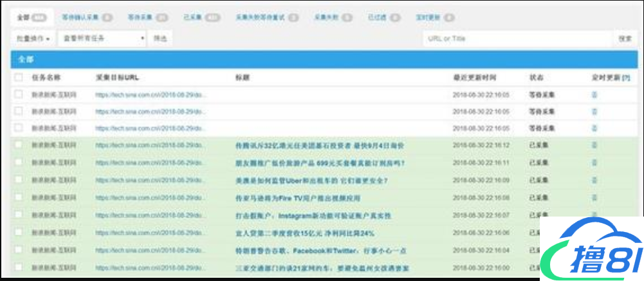Click the timed-update icon for the 传腾讯斥32亿 row
Image resolution: width=644 pixels, height=281 pixels.
pyautogui.click(x=594, y=146)
